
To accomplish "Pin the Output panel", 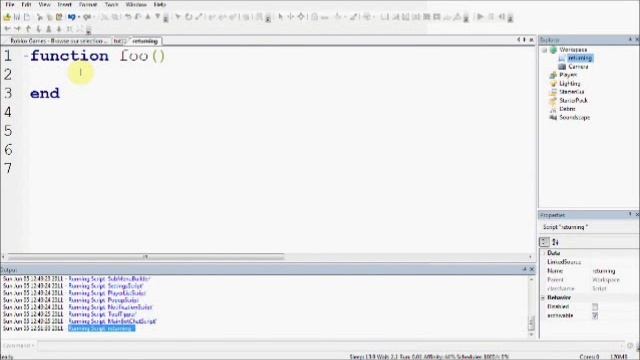I will 524,269.
